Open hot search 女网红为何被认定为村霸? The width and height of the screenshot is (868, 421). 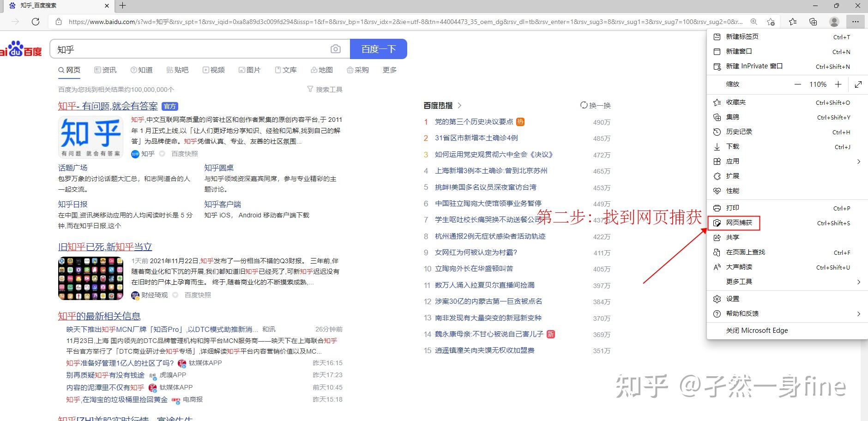(476, 252)
